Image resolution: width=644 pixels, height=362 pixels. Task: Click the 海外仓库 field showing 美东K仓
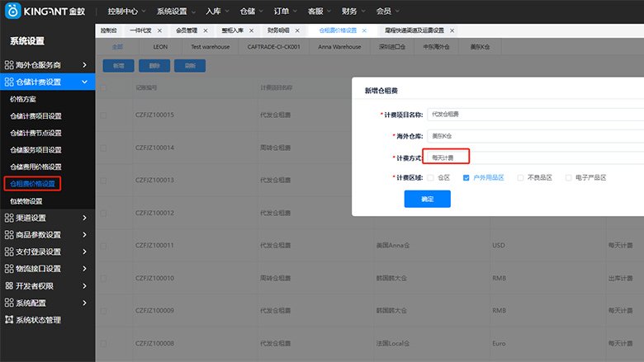pos(536,136)
